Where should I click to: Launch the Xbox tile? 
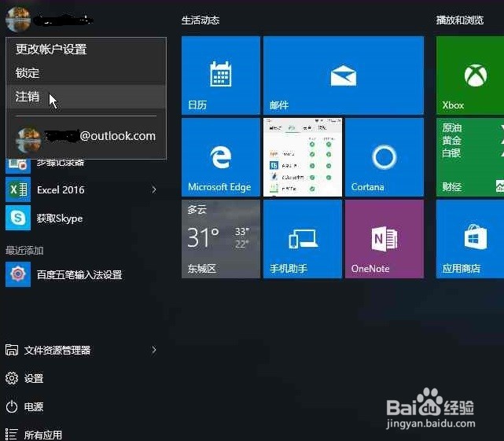(x=470, y=75)
